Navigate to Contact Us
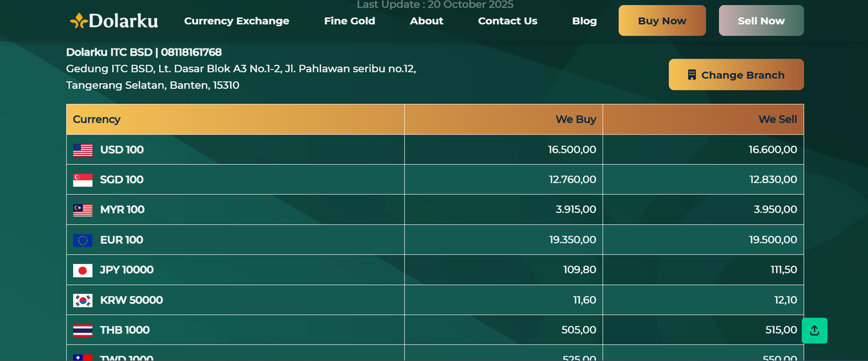The image size is (868, 361). 507,21
